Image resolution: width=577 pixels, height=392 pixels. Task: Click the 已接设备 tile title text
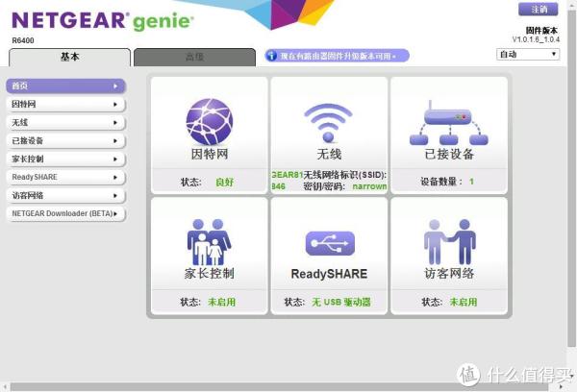pyautogui.click(x=449, y=154)
